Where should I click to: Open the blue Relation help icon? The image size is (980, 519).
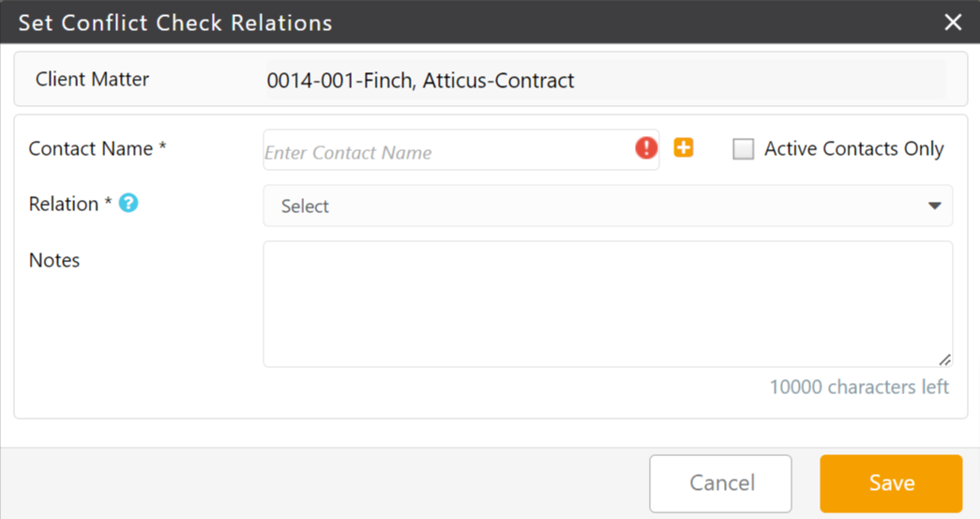click(128, 203)
